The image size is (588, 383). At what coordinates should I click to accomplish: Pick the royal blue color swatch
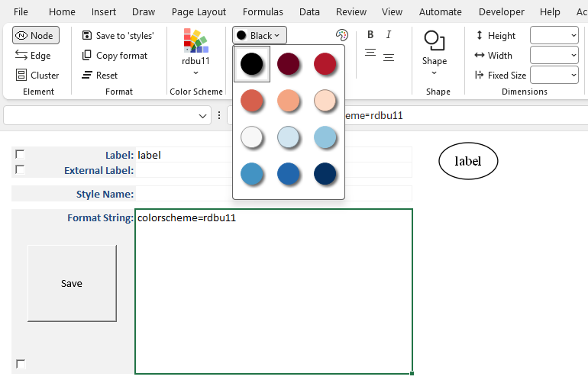point(289,174)
